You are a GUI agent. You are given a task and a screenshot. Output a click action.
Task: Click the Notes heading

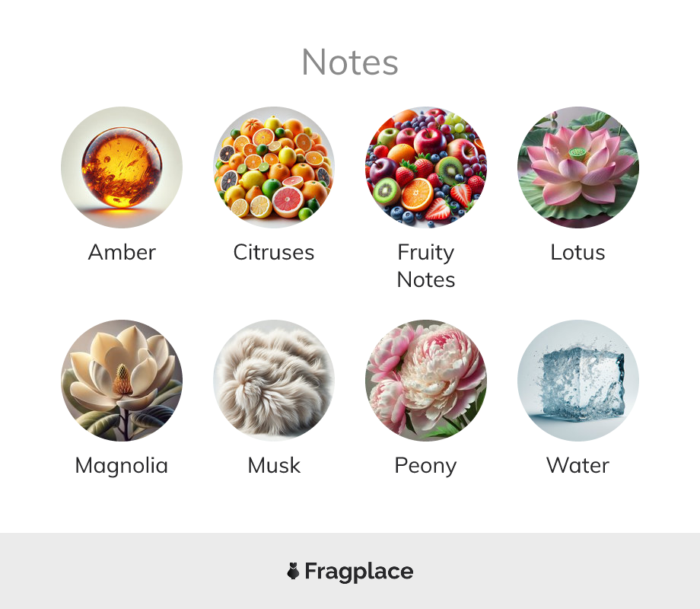pos(350,62)
